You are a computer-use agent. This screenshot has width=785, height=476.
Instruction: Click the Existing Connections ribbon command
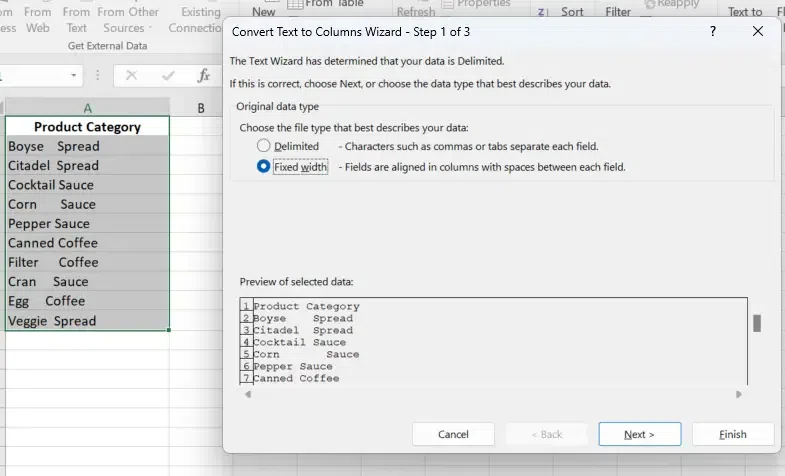pos(195,20)
